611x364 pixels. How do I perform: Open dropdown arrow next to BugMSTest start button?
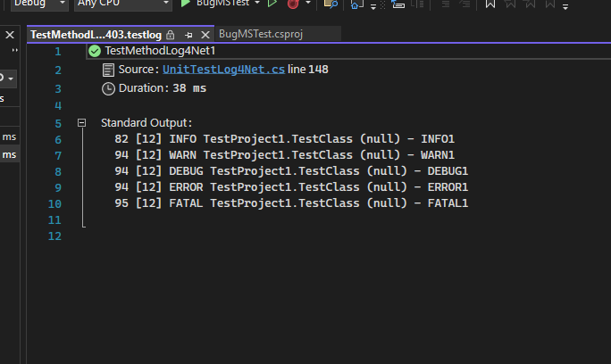257,3
